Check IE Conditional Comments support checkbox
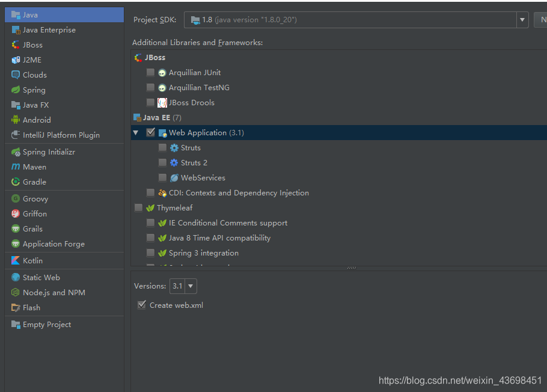Image resolution: width=547 pixels, height=392 pixels. (x=150, y=222)
